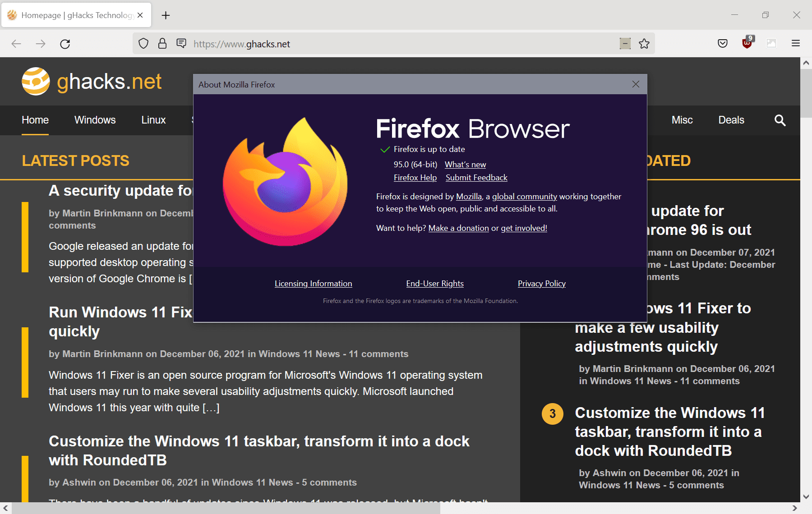
Task: Open uBlock Origin extension icon
Action: (x=747, y=43)
